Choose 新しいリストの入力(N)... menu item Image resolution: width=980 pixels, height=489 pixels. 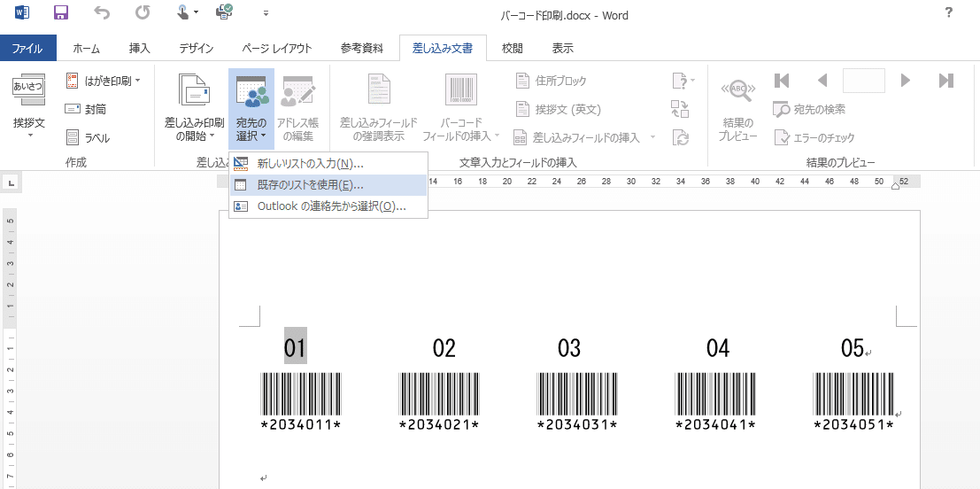pos(328,164)
